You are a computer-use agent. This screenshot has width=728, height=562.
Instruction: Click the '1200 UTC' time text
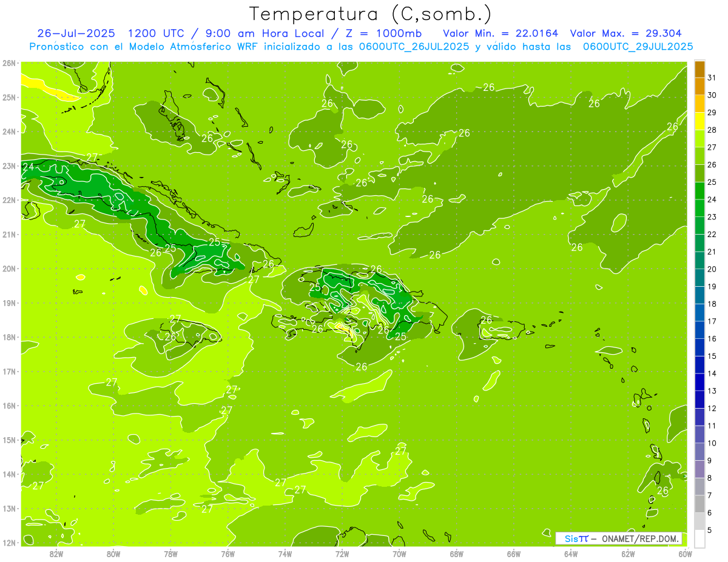157,33
